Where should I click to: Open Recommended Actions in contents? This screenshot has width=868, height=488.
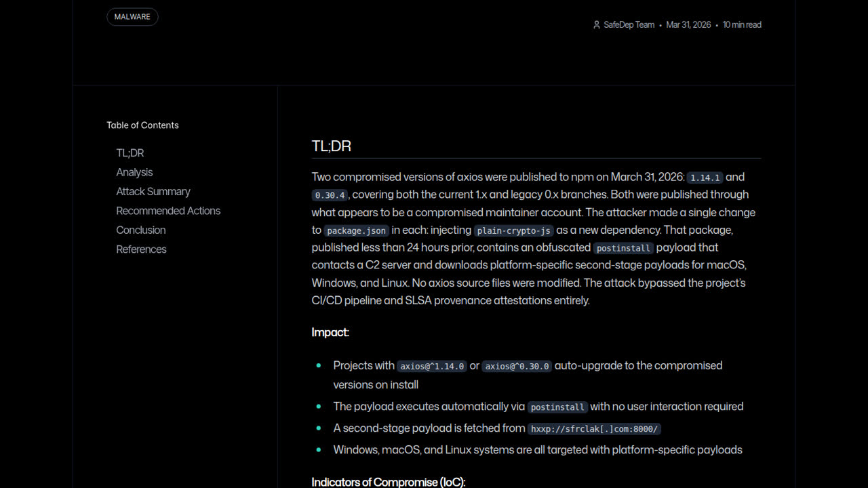pos(168,211)
